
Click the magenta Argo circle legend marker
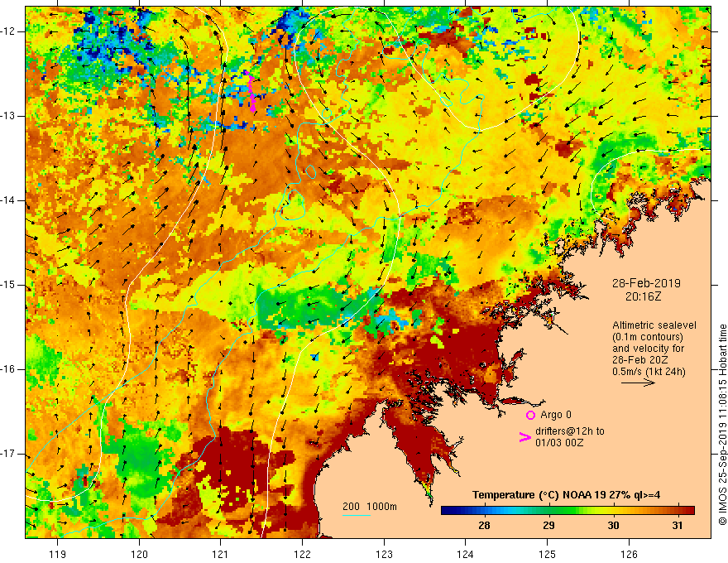click(530, 416)
